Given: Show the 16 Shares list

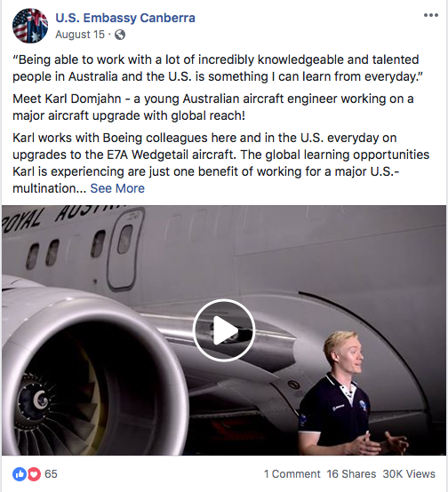Looking at the screenshot, I should click(x=351, y=474).
